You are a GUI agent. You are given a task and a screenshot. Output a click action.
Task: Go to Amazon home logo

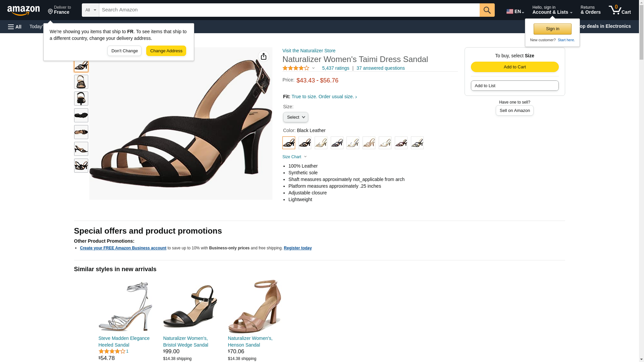click(23, 10)
